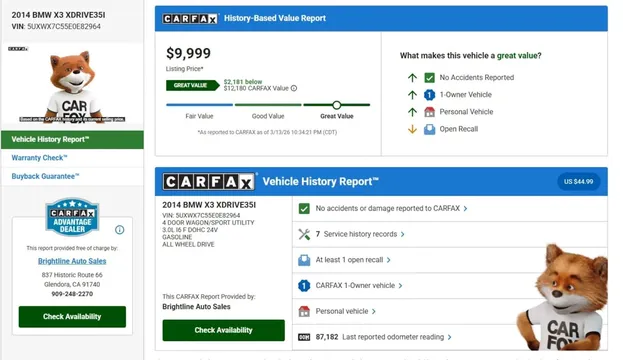Click the blue 1-Owner badge in value report
Screen dimensions: 623x360
[x=430, y=95]
